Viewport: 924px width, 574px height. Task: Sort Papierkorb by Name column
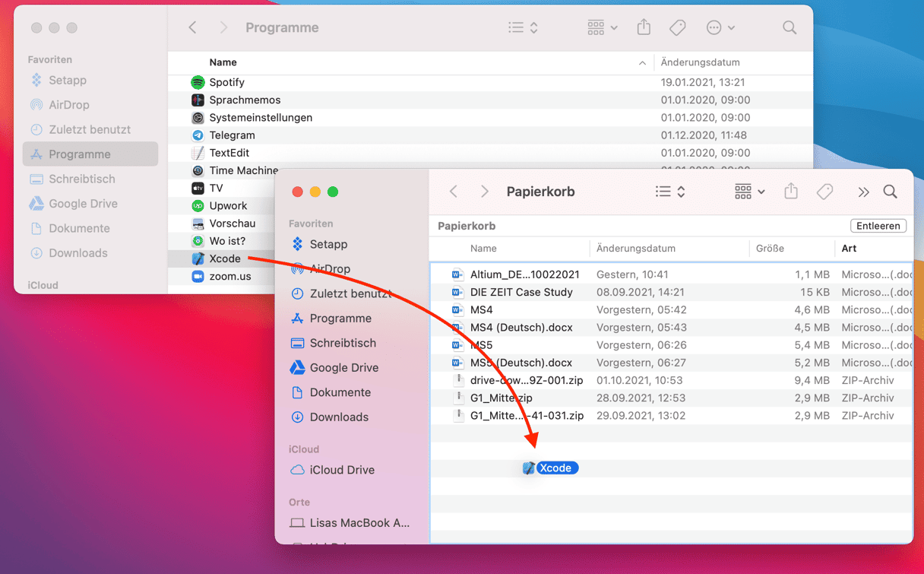coord(483,249)
